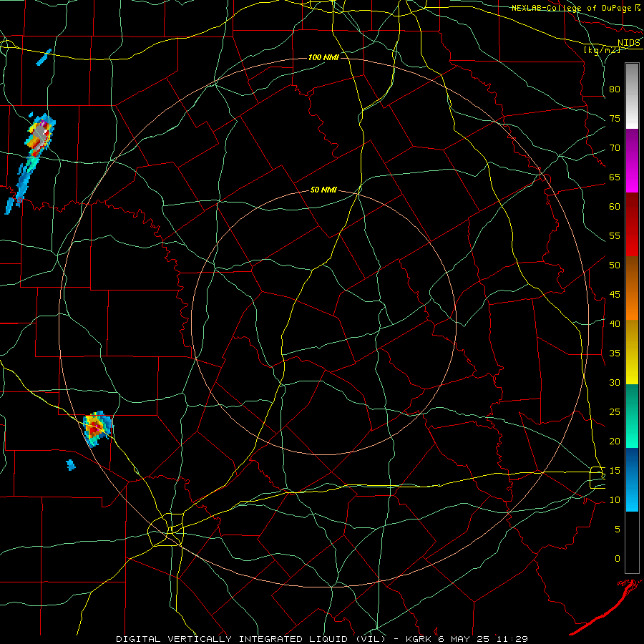Click the 50 value on the VIL scale
644x644 pixels.
pos(615,265)
